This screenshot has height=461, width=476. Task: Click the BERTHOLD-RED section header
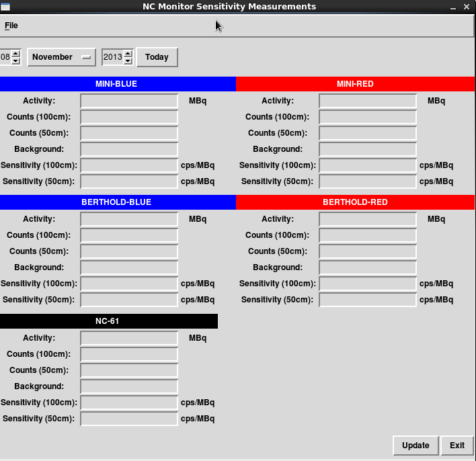click(355, 202)
